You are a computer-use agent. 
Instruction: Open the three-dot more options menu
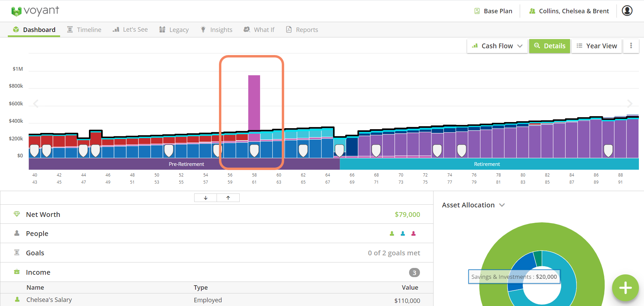(x=631, y=46)
